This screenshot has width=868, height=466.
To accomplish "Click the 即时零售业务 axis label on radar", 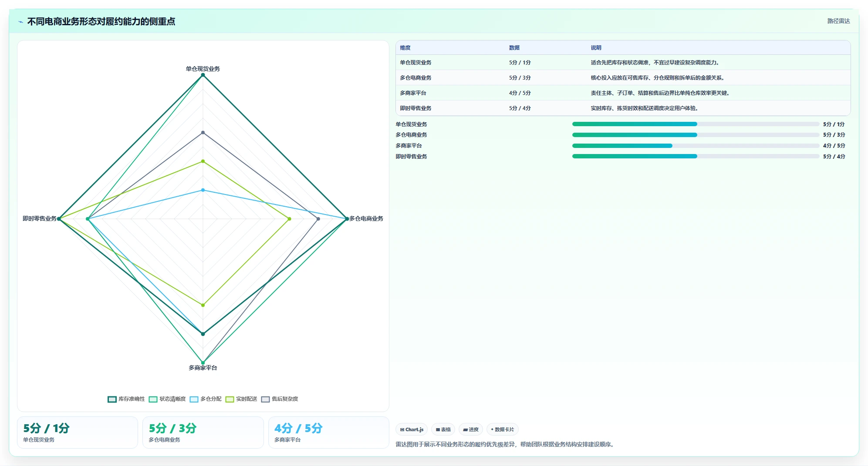I will point(40,218).
